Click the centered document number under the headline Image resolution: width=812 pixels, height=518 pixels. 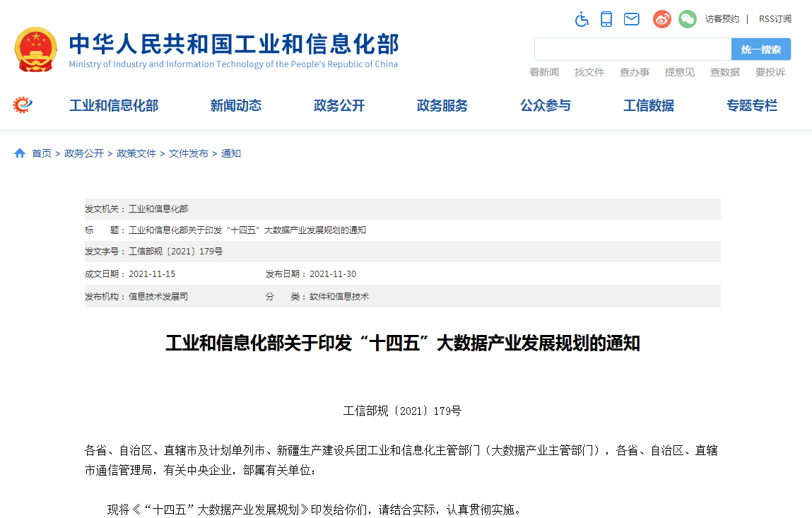tap(402, 411)
